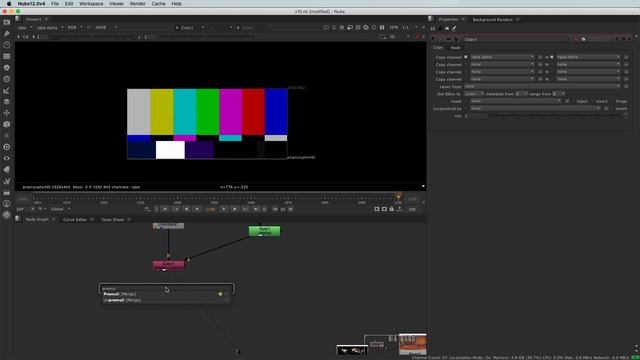Select the green node in node graph
This screenshot has height=360, width=640.
264,231
